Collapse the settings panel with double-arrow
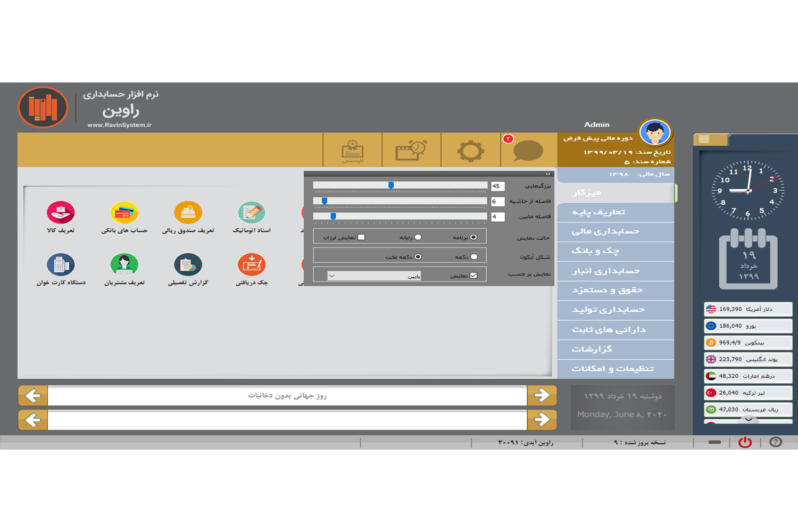Viewport: 798px width, 532px height. coord(548,174)
